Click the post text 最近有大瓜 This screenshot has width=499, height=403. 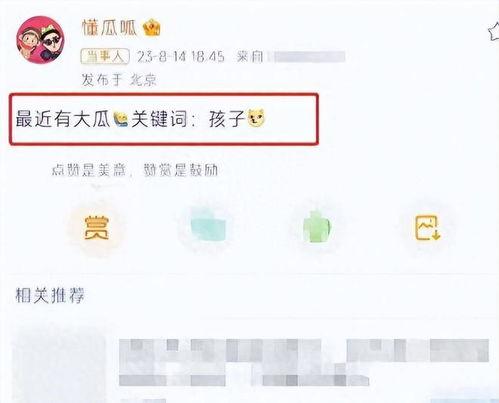pyautogui.click(x=63, y=119)
